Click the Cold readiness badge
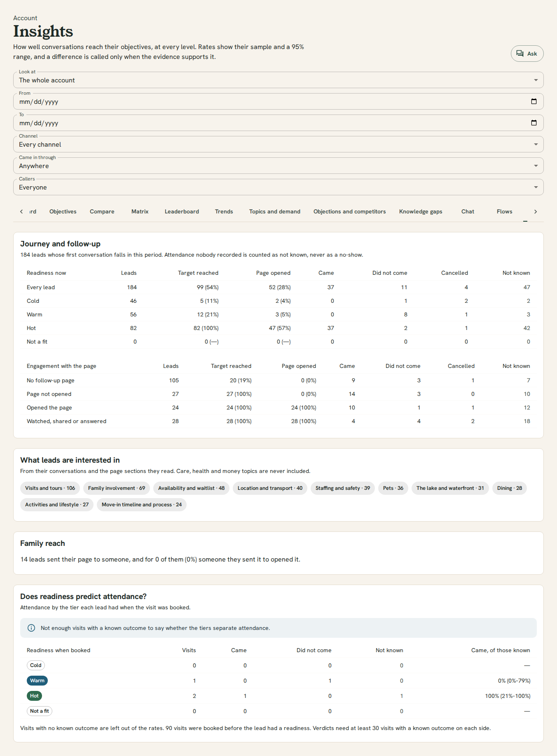Image resolution: width=557 pixels, height=756 pixels. pos(36,665)
